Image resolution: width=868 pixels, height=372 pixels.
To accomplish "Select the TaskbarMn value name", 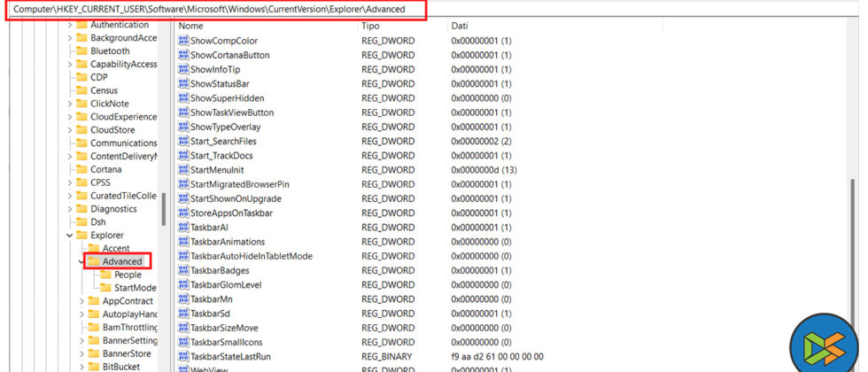I will coord(212,299).
